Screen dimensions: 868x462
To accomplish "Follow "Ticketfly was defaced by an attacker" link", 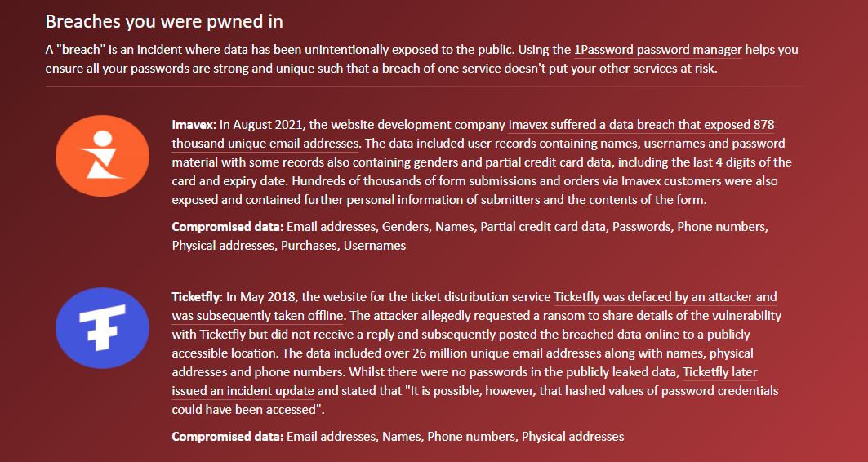I will coord(654,297).
